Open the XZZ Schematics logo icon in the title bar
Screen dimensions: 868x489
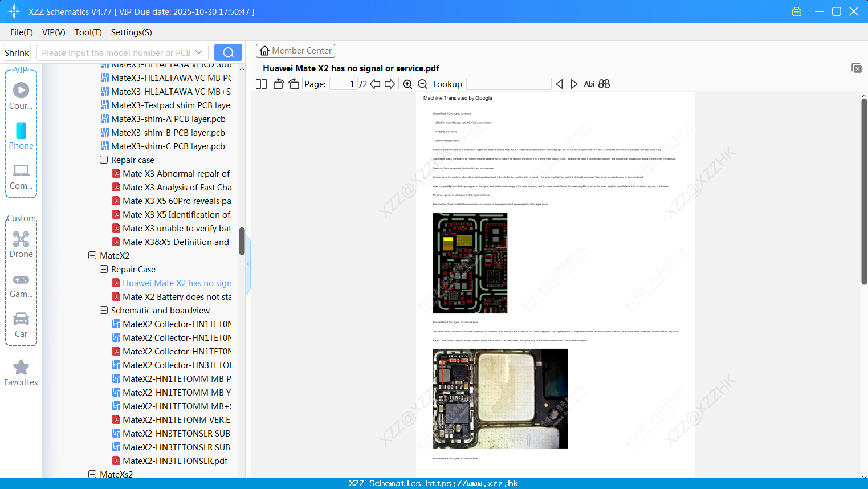[14, 11]
